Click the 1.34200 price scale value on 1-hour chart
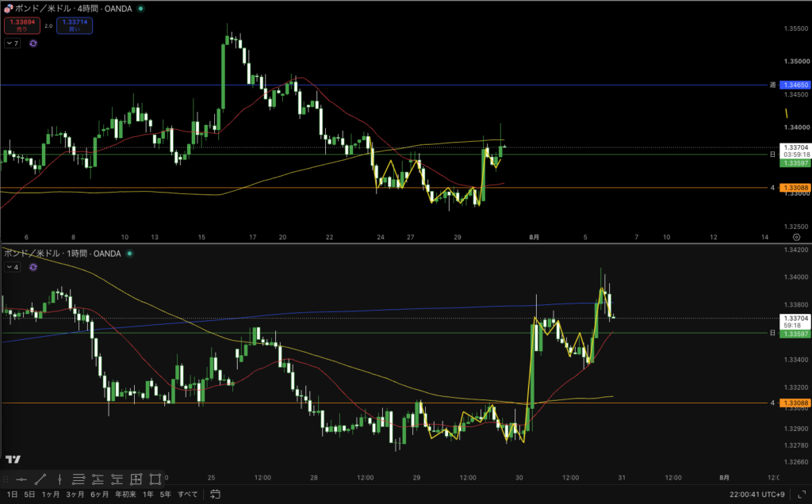812x504 pixels. [x=796, y=250]
